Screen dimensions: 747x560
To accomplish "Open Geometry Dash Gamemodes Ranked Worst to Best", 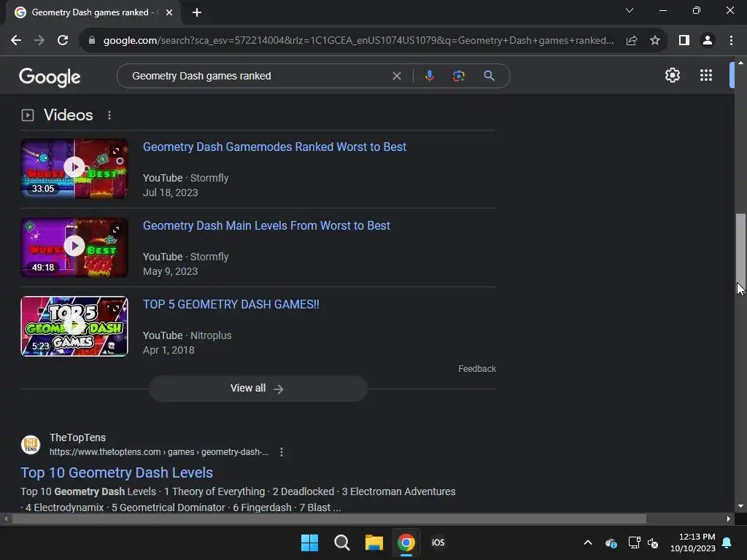I will click(274, 147).
